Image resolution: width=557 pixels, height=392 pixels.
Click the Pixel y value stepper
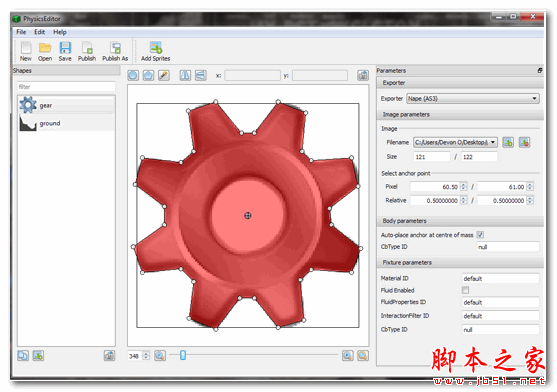point(530,186)
